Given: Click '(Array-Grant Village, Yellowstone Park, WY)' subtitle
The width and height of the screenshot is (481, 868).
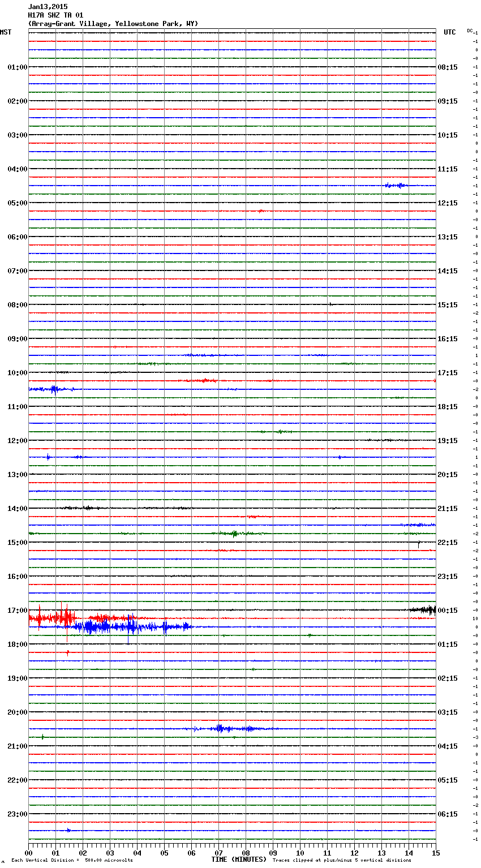Looking at the screenshot, I should click(x=113, y=24).
